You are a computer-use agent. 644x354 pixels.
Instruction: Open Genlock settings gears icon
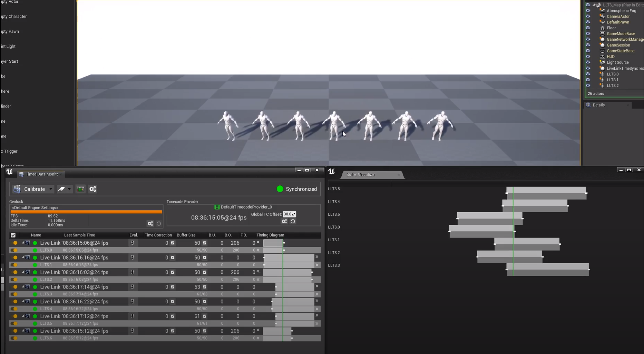[150, 224]
